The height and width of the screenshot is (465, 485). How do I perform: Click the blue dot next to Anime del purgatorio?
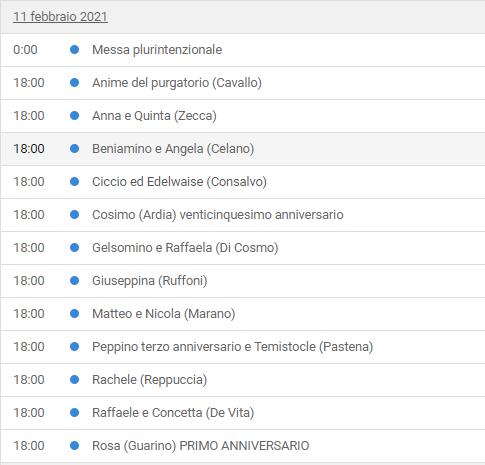pyautogui.click(x=75, y=83)
